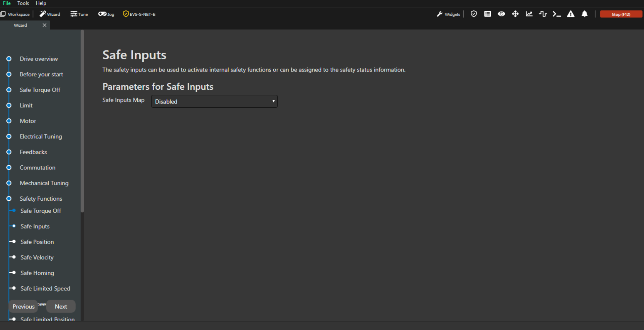The width and height of the screenshot is (644, 330).
Task: Show warnings via triangle alert icon
Action: coord(570,14)
